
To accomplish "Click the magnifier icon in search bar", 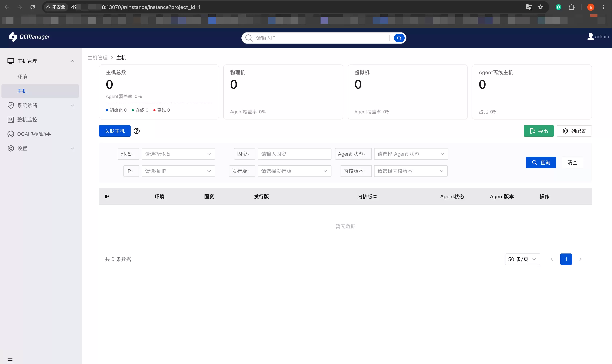I will pos(249,38).
